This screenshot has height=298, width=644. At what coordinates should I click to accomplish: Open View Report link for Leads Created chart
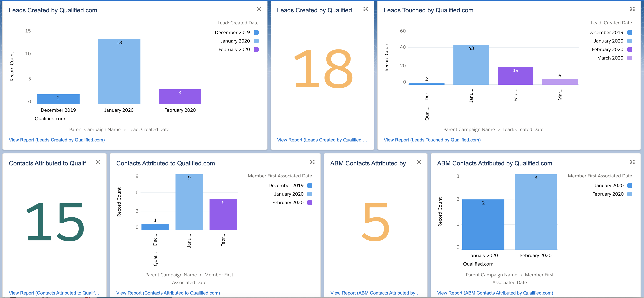point(57,140)
